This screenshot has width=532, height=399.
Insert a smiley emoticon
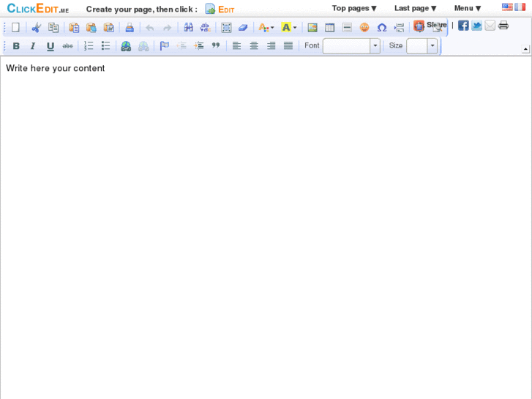coord(364,28)
